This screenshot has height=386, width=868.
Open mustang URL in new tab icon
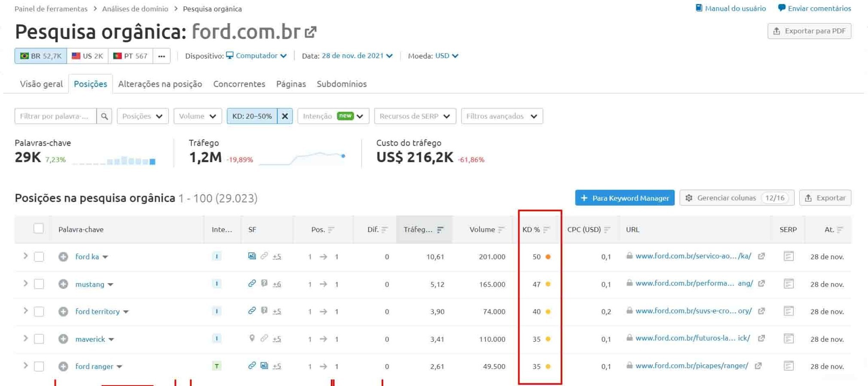[761, 284]
